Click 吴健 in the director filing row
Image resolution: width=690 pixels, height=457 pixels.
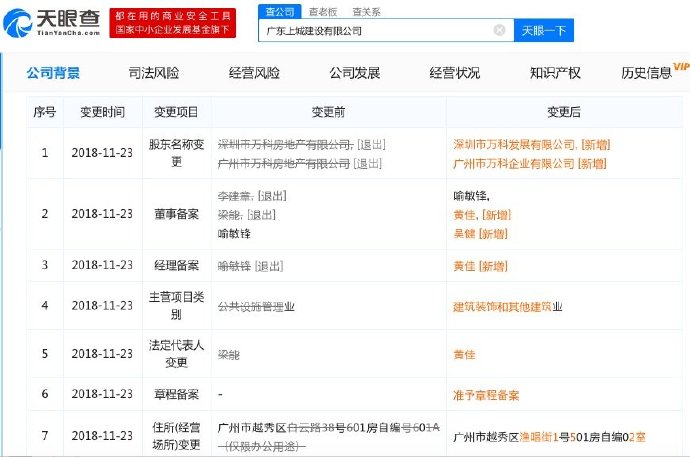click(465, 233)
